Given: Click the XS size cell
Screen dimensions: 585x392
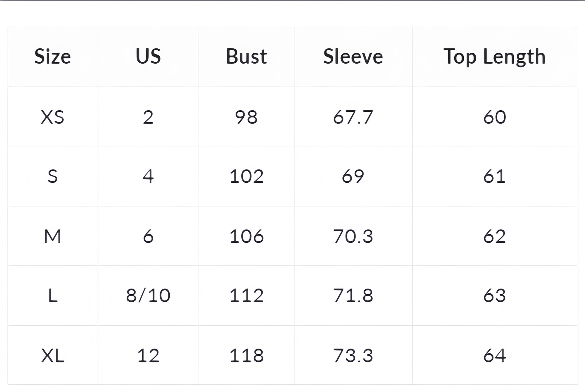Looking at the screenshot, I should pyautogui.click(x=52, y=117).
